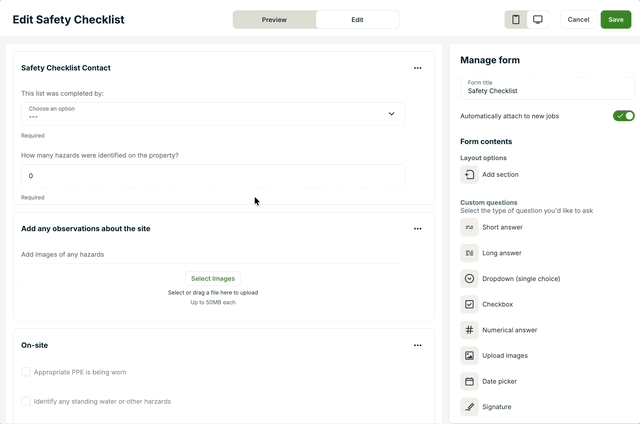This screenshot has width=640, height=424.
Task: Select the Short answer question icon
Action: click(470, 227)
